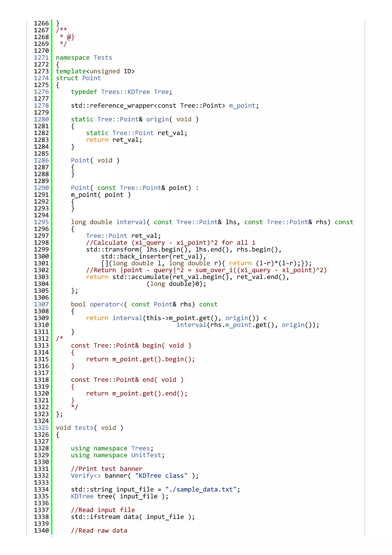The height and width of the screenshot is (555, 392).
Task: Select the string "KDTree class"
Action: 161,476
